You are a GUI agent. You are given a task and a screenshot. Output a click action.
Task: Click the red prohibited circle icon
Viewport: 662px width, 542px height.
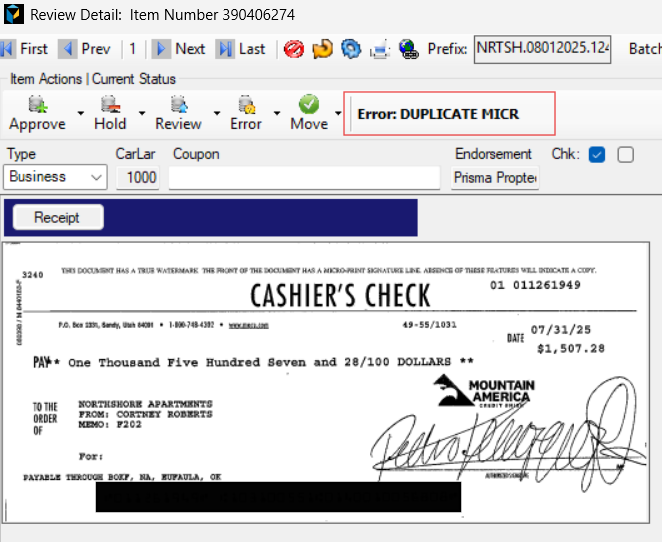point(293,49)
